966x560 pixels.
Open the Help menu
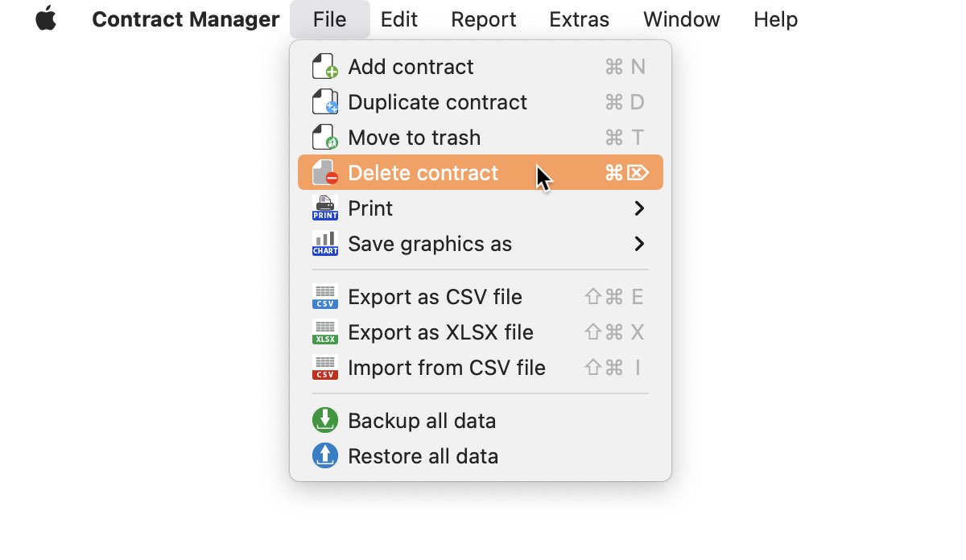(776, 19)
